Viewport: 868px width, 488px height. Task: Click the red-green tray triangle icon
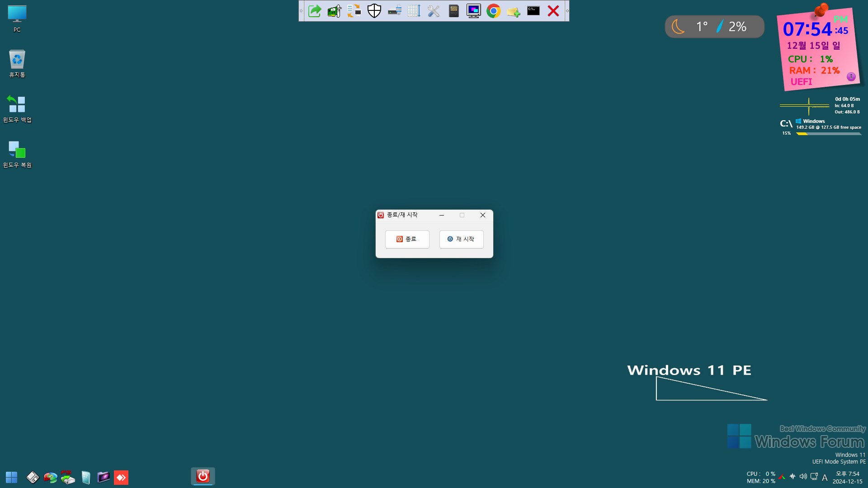click(x=782, y=477)
